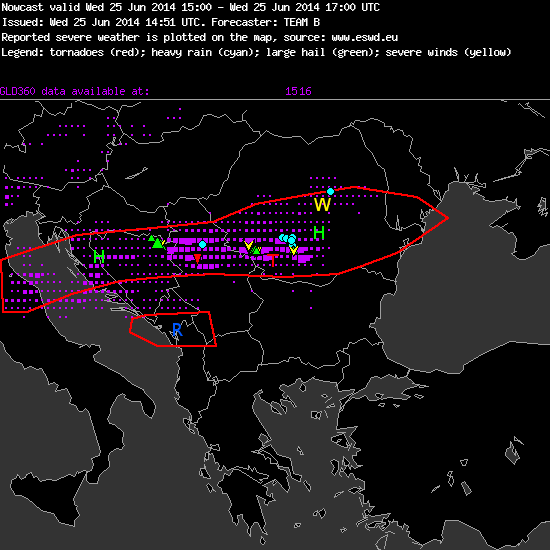Select the 'GLD360 data available at:' label
The image size is (550, 550).
click(75, 92)
